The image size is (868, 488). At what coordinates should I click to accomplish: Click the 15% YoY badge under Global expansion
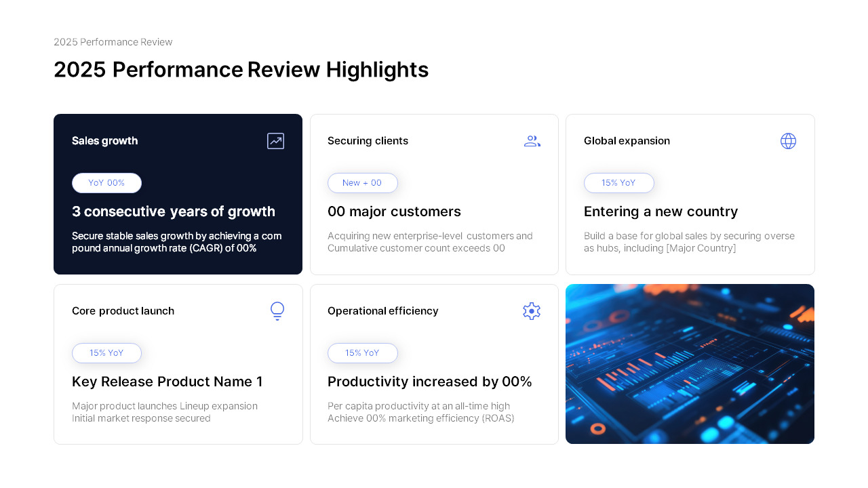pos(618,183)
